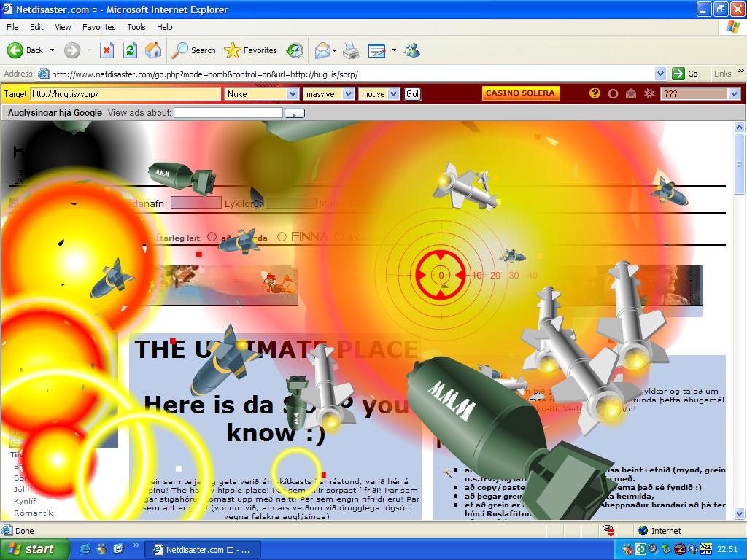Follow the Auglýsingar hjá Google link
Viewport: 747px width, 560px height.
(x=55, y=113)
